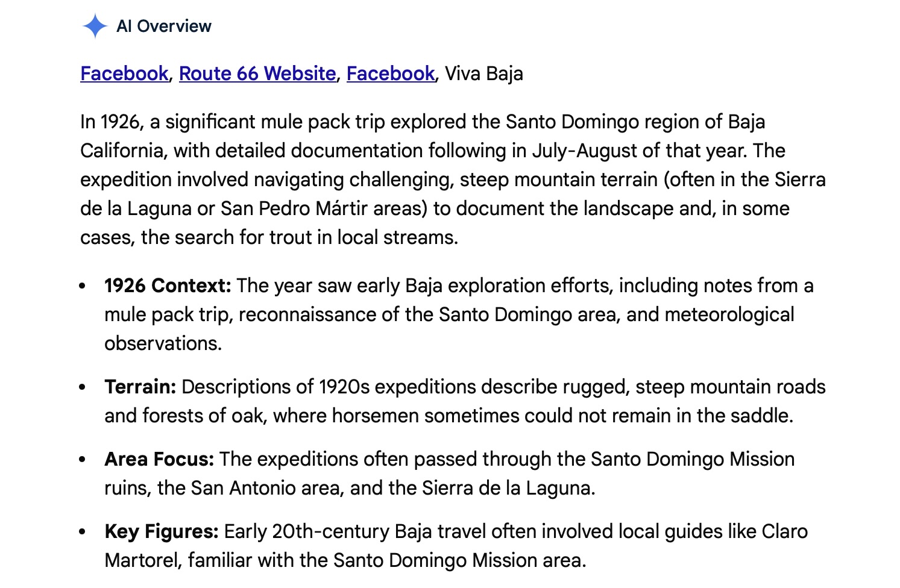The width and height of the screenshot is (900, 588).
Task: Click the bold 'Terrain:' heading
Action: point(140,387)
